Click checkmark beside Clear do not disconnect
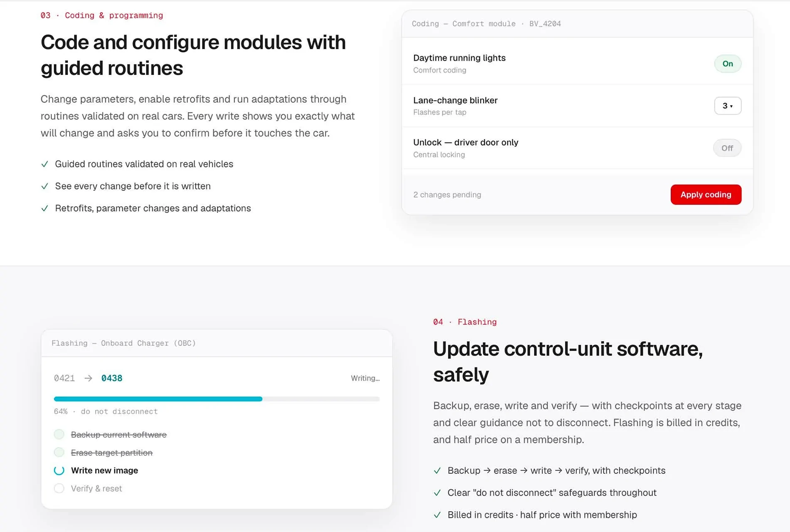 tap(437, 493)
